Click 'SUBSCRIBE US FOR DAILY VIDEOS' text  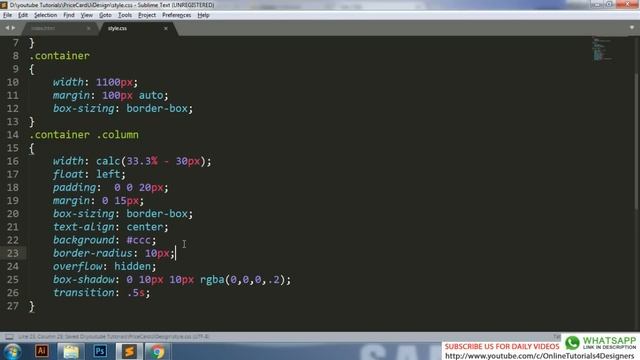tap(502, 347)
